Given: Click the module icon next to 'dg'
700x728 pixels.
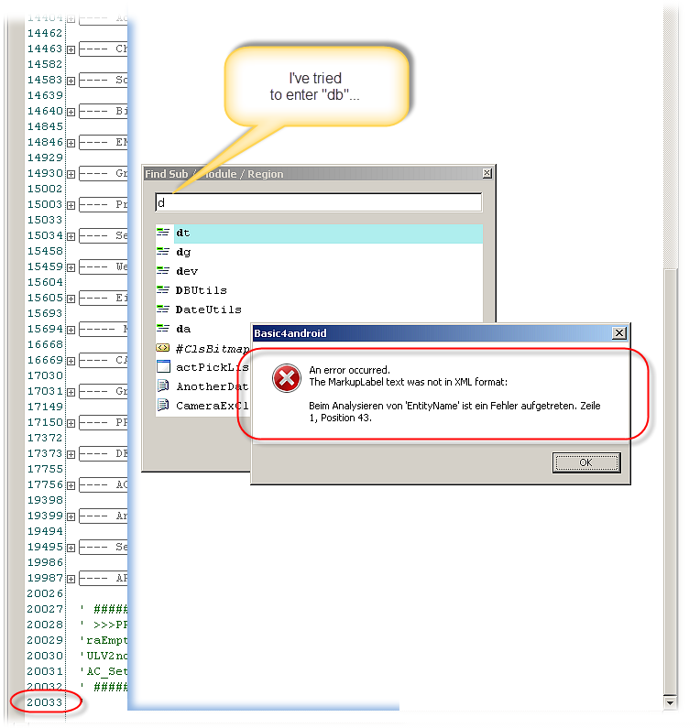Looking at the screenshot, I should (x=163, y=251).
